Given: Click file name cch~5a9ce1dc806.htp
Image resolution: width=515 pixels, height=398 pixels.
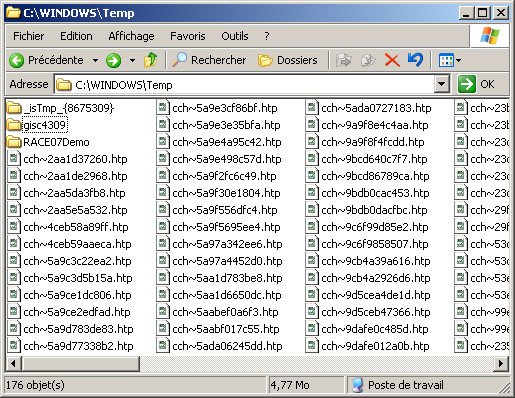Looking at the screenshot, I should (x=77, y=295).
